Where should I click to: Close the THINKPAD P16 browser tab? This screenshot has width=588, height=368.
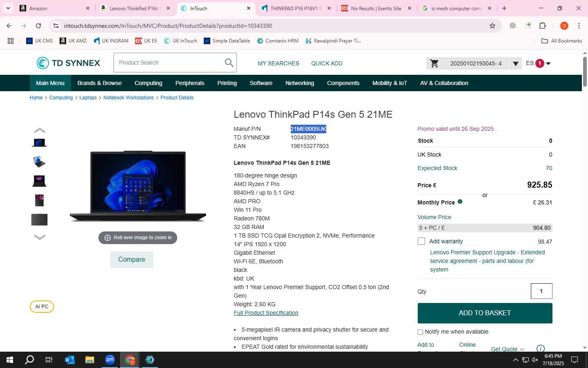(x=329, y=8)
